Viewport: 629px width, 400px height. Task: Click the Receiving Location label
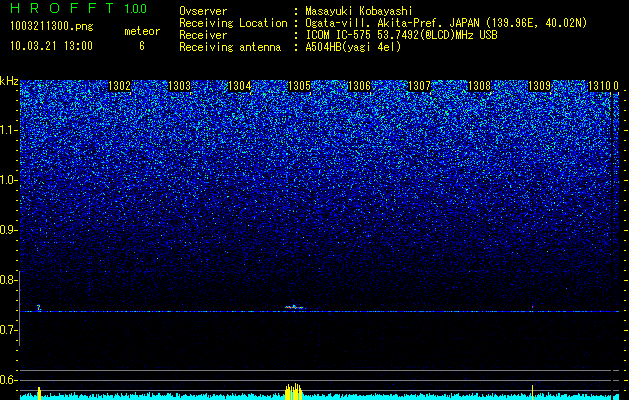[233, 23]
